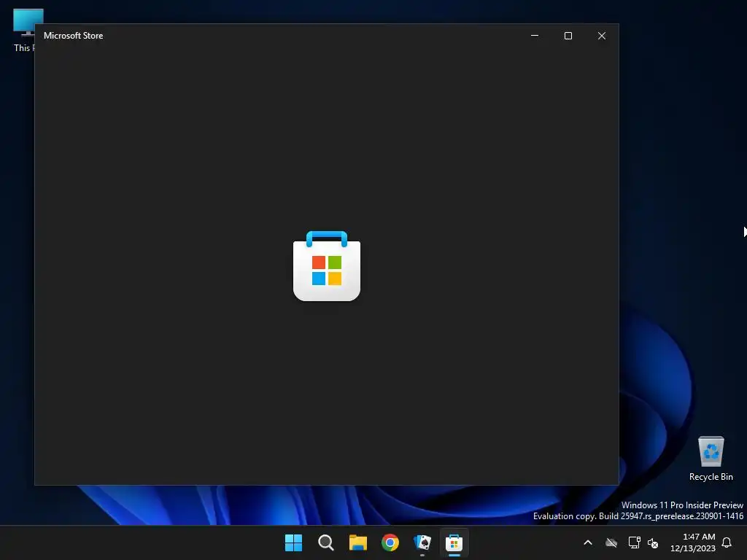Select the Recycle Bin desktop icon
747x560 pixels.
tap(711, 459)
